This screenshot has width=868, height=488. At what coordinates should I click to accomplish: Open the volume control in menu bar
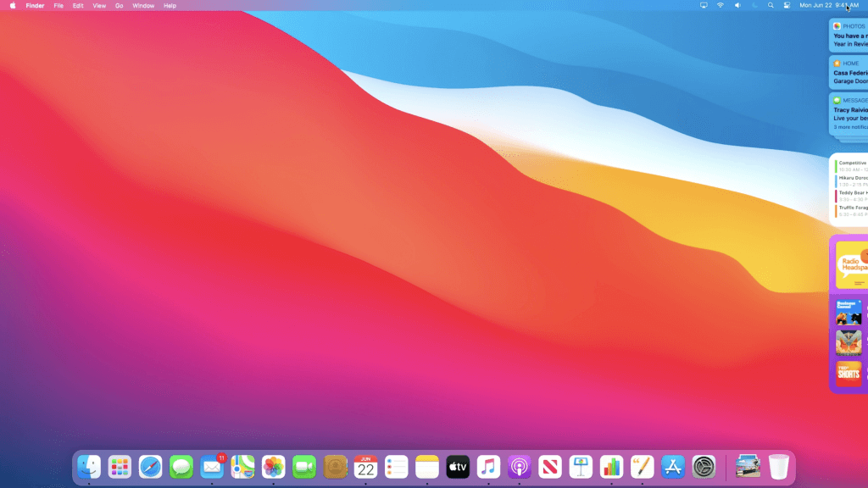737,6
